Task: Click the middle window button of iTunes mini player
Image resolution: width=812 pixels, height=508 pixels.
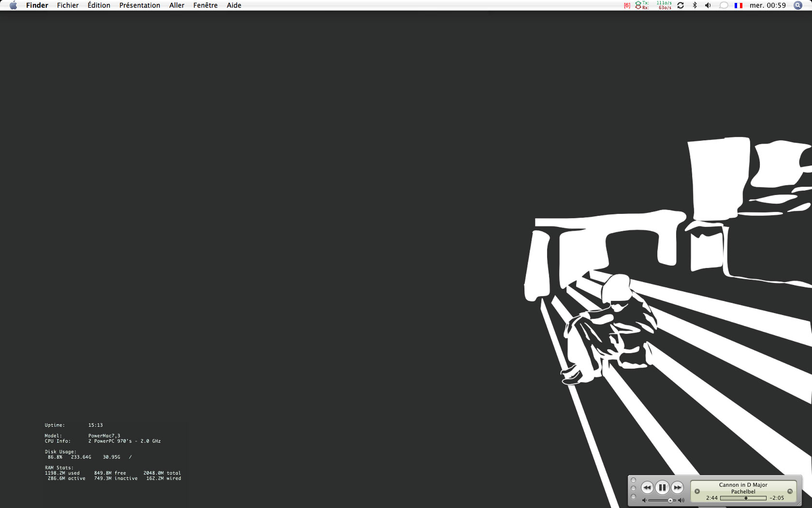Action: pos(634,489)
